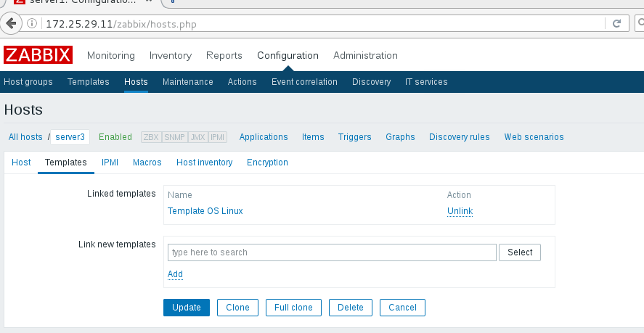Click the SNMP availability indicator
Image resolution: width=644 pixels, height=333 pixels.
174,137
